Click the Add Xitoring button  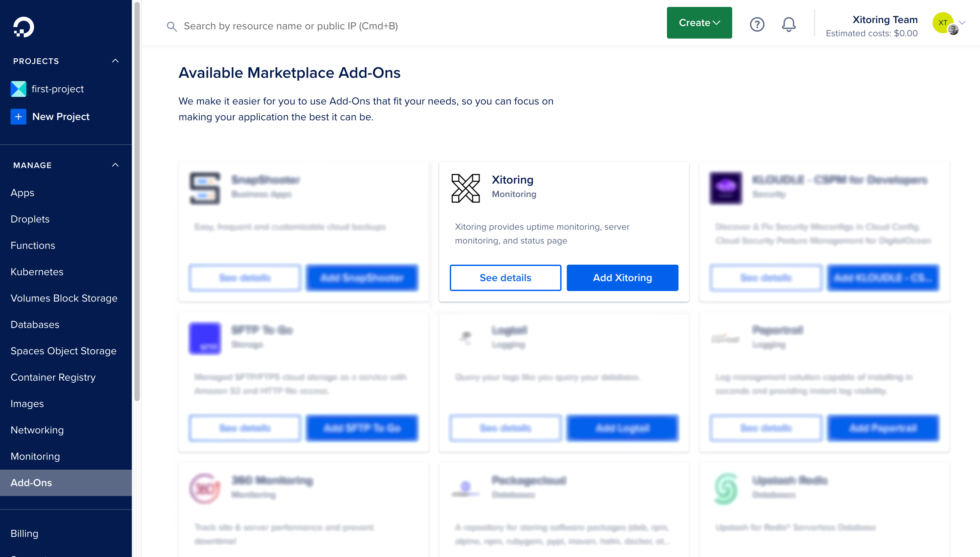pyautogui.click(x=622, y=278)
